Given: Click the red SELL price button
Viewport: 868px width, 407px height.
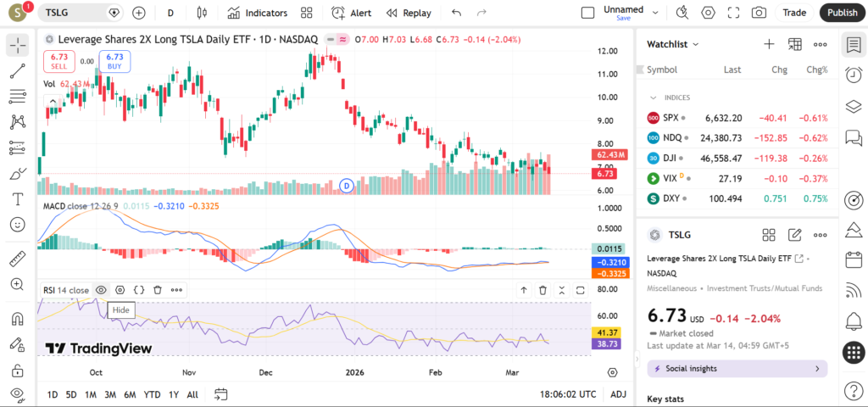Looking at the screenshot, I should pos(58,61).
